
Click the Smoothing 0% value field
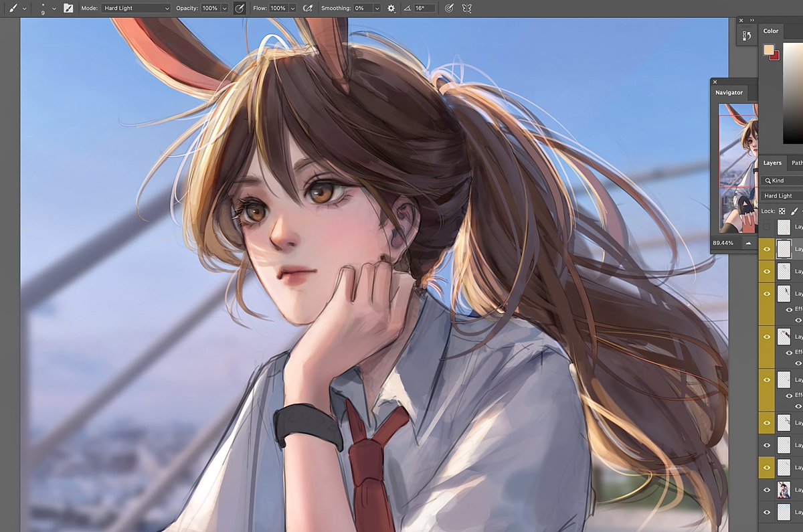click(362, 9)
